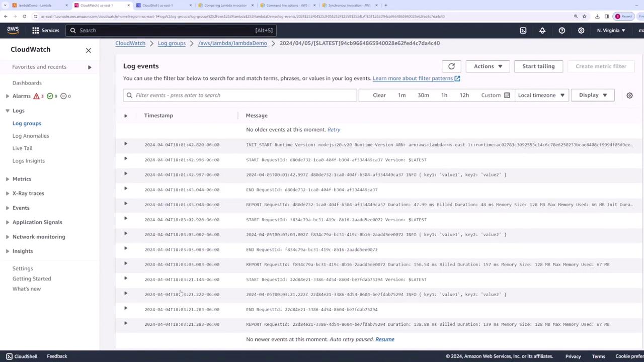Select the 1h time range
The image size is (644, 362).
(444, 96)
